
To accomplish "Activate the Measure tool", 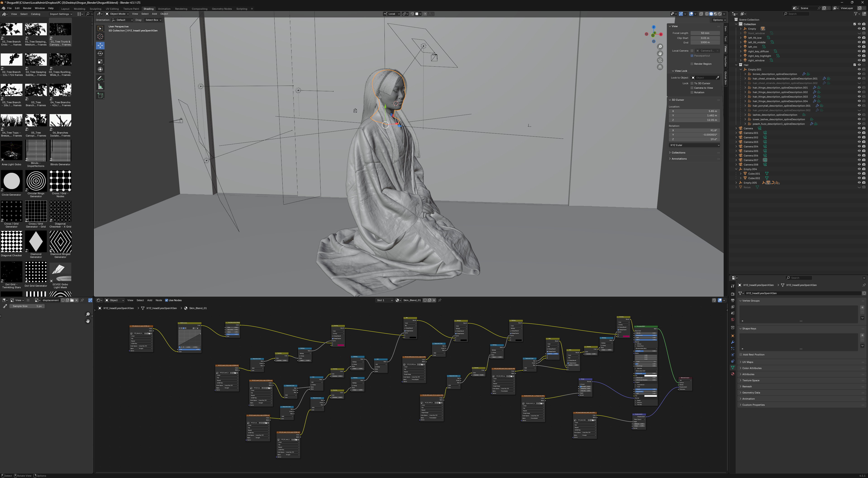I will click(100, 87).
